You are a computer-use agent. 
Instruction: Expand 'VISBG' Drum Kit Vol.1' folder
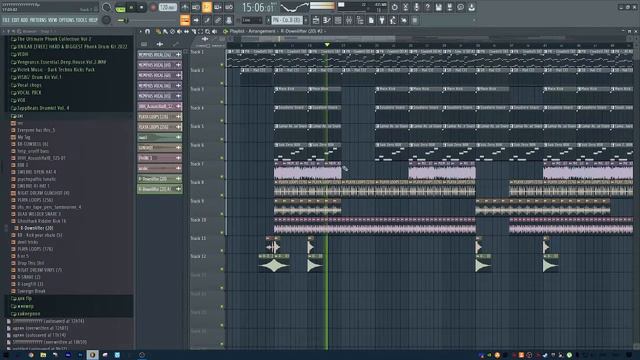point(36,77)
